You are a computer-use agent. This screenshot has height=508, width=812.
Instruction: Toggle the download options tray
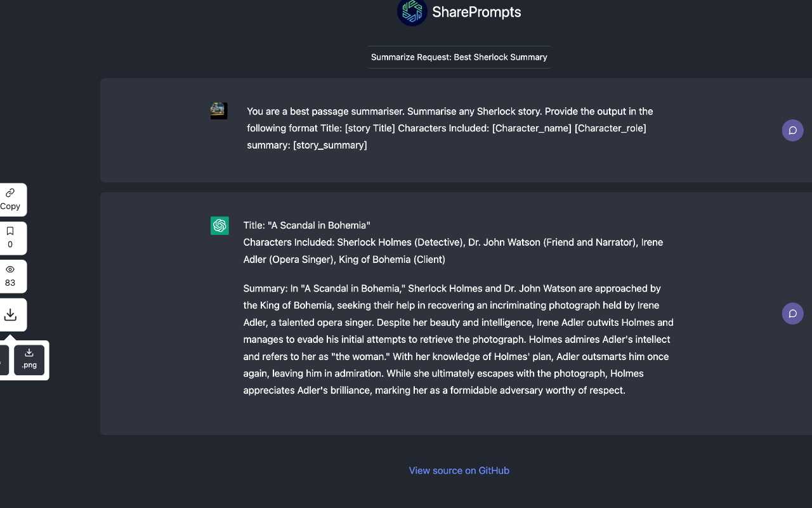click(x=10, y=314)
